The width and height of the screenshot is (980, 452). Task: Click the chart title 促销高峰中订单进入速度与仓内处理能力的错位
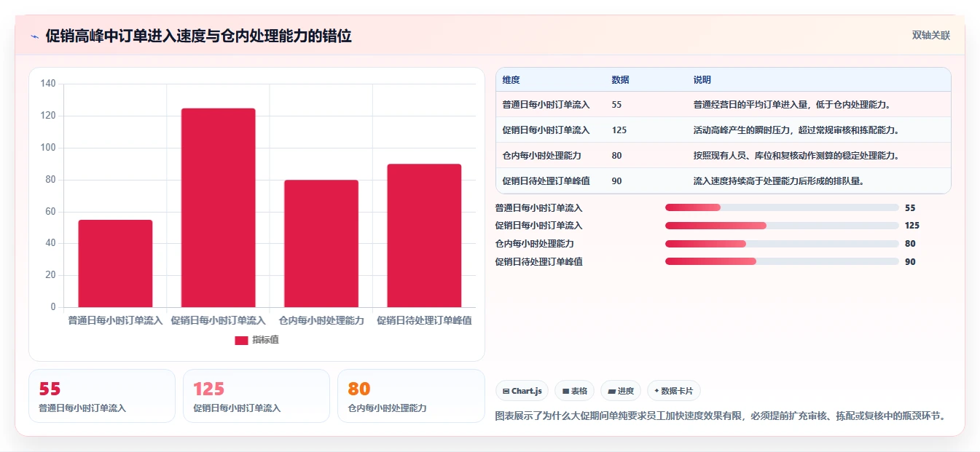(x=198, y=36)
